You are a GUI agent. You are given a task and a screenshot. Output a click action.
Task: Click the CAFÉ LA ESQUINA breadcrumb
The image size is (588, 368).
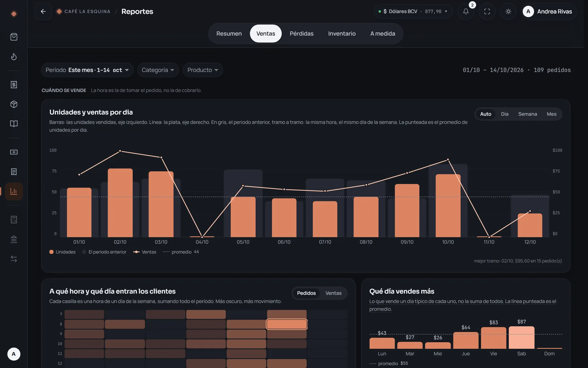[84, 11]
